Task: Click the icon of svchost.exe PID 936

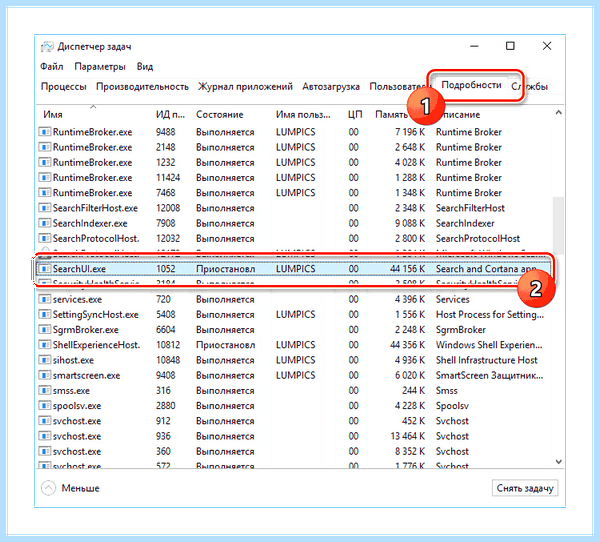Action: pyautogui.click(x=44, y=436)
